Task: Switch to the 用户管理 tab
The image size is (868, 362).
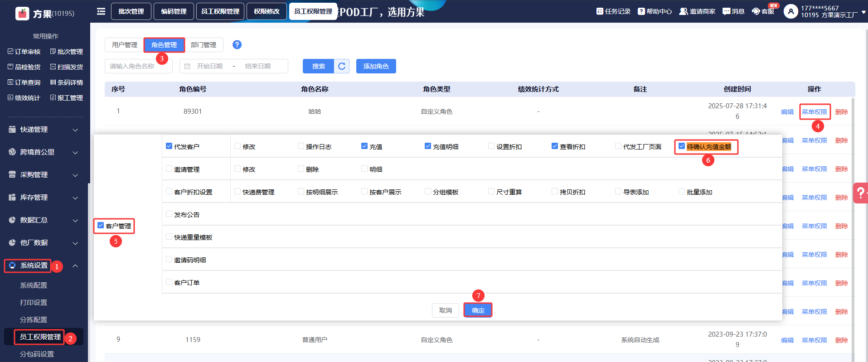Action: pyautogui.click(x=124, y=45)
